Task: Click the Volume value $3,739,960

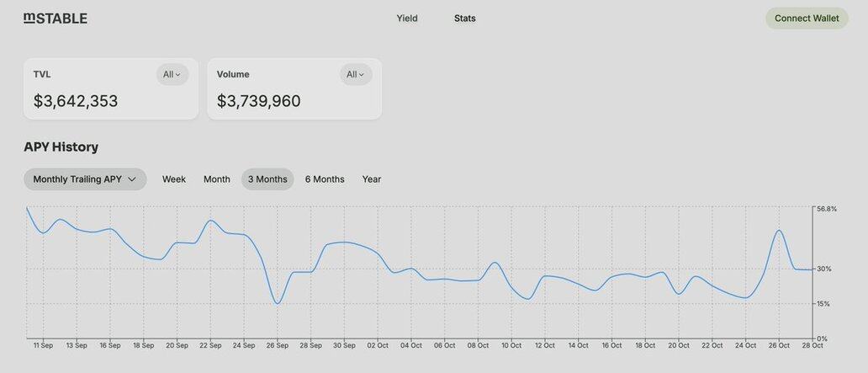Action: [x=259, y=101]
